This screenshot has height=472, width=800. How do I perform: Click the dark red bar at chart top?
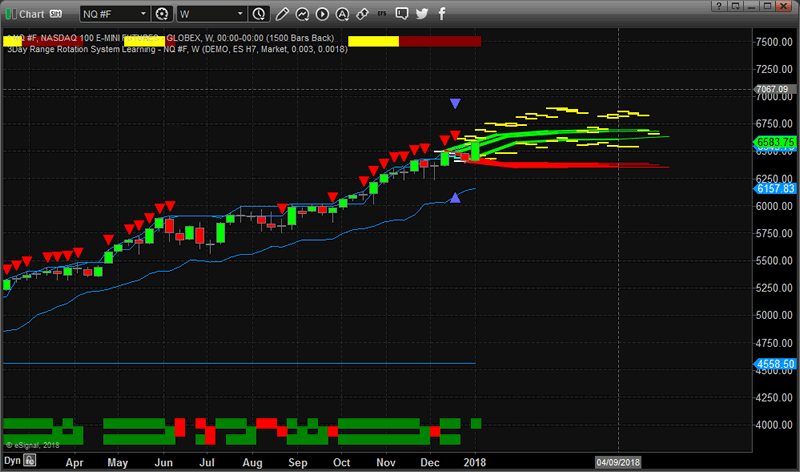coord(440,41)
